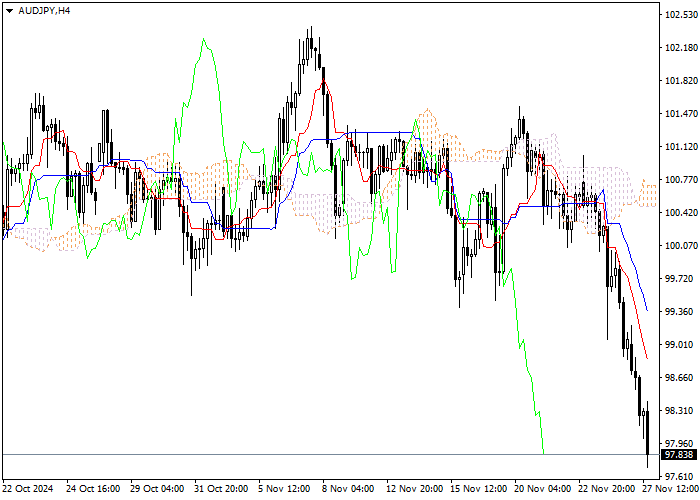Click the 97.610 price axis value
700x500 pixels.
[679, 476]
